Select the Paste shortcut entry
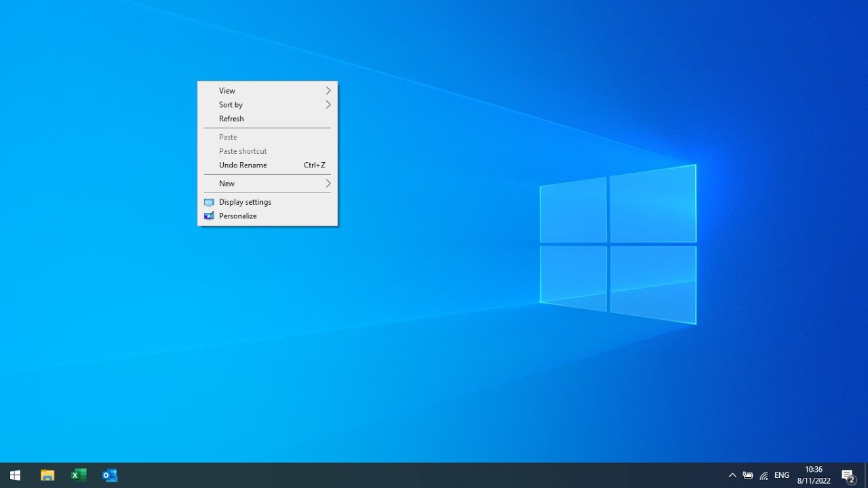The height and width of the screenshot is (488, 868). click(267, 151)
